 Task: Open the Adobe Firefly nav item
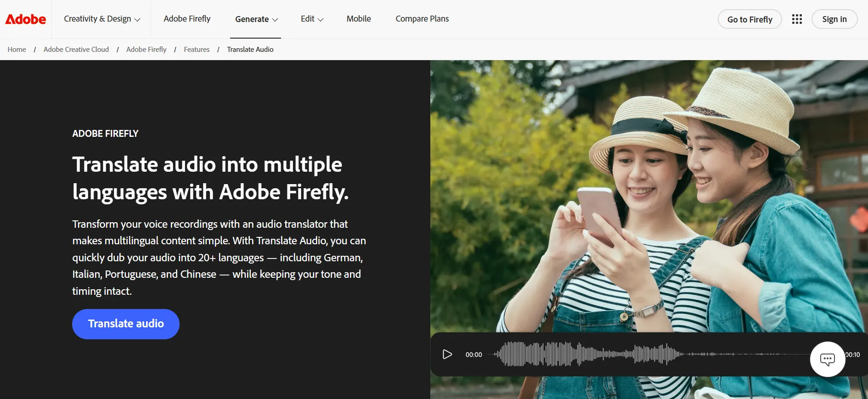[x=187, y=19]
